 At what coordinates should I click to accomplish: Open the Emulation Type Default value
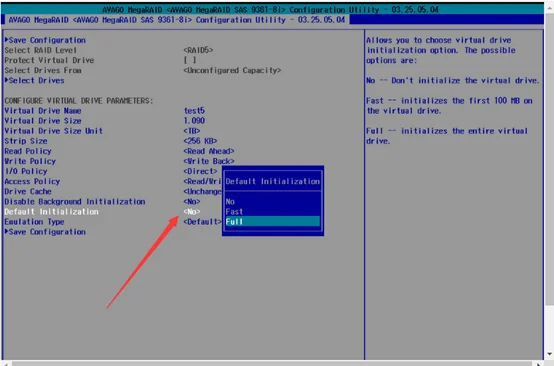click(202, 222)
